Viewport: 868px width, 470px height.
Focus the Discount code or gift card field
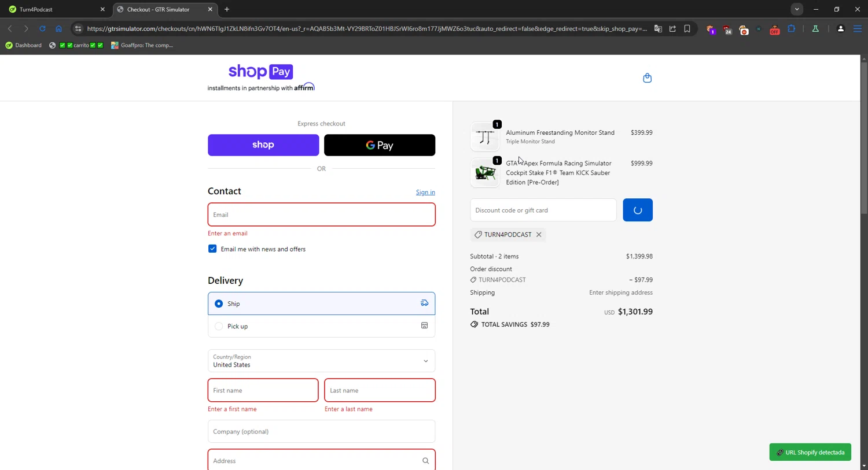point(543,210)
